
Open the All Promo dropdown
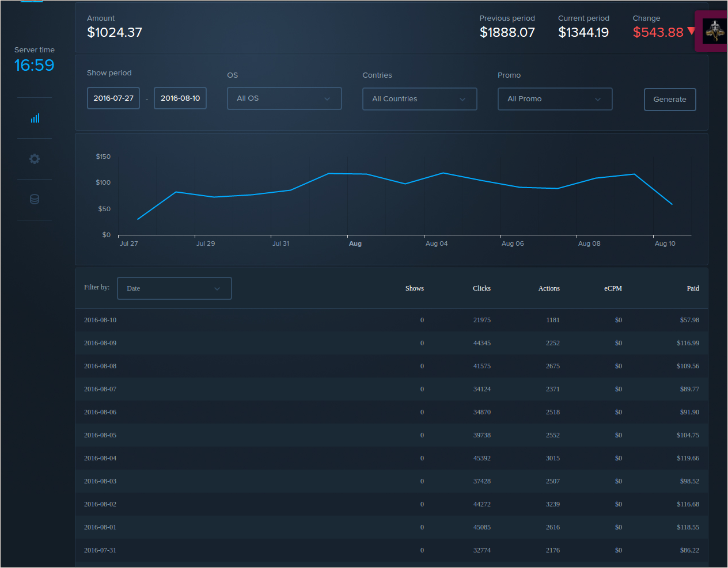point(555,99)
